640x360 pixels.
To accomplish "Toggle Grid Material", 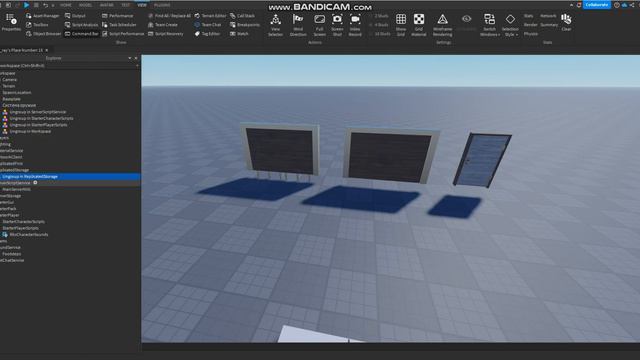I will [x=419, y=25].
